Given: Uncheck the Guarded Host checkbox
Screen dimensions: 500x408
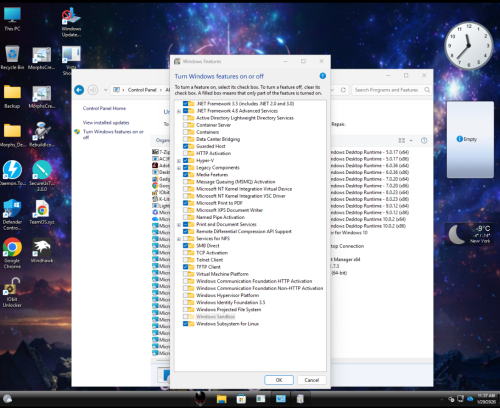Looking at the screenshot, I should coord(185,146).
